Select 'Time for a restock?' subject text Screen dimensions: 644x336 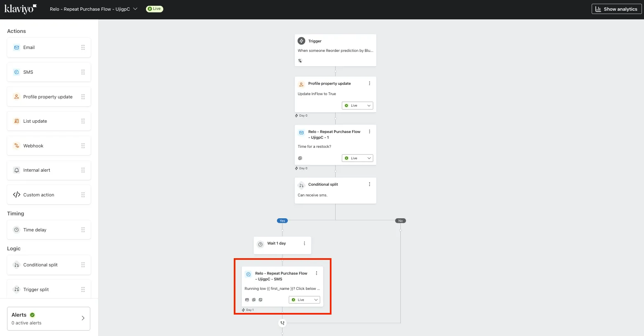[x=314, y=147]
